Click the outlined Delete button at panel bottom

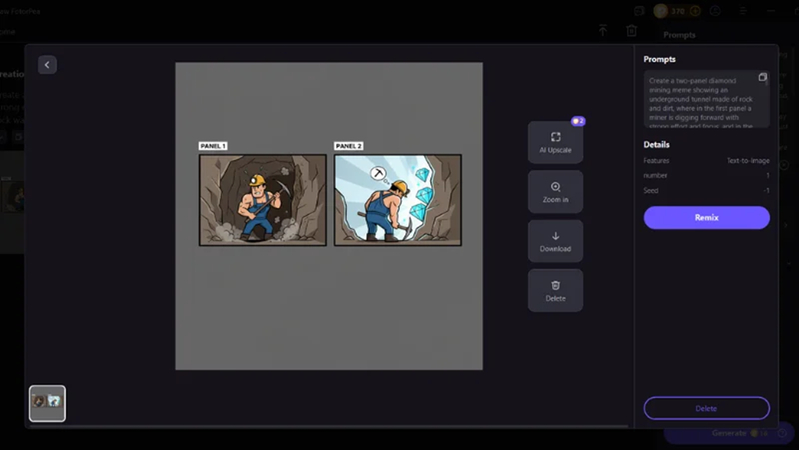click(x=706, y=408)
